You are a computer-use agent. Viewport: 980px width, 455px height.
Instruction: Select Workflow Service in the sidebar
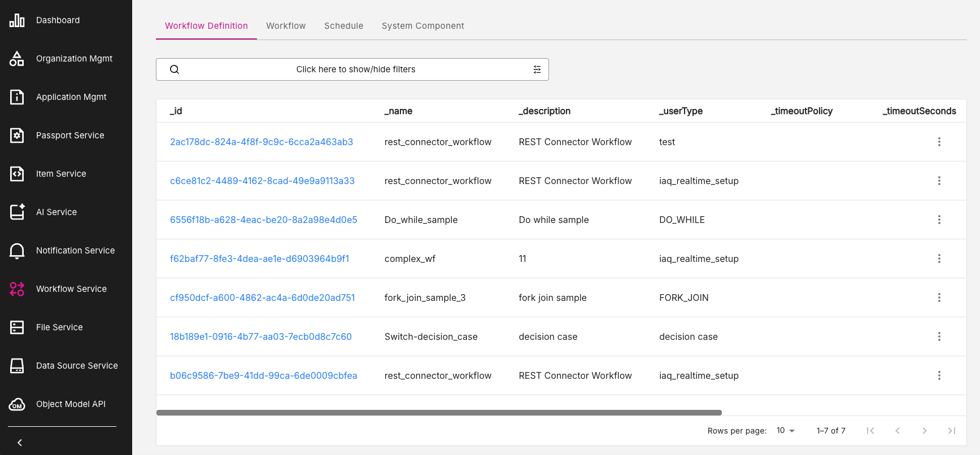pos(71,289)
